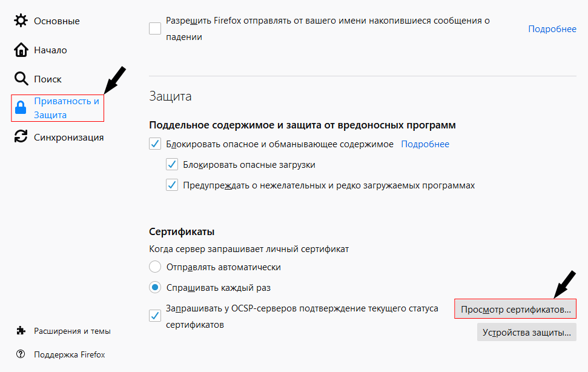This screenshot has width=588, height=372.
Task: Open Устройства защиты dialog
Action: 526,332
